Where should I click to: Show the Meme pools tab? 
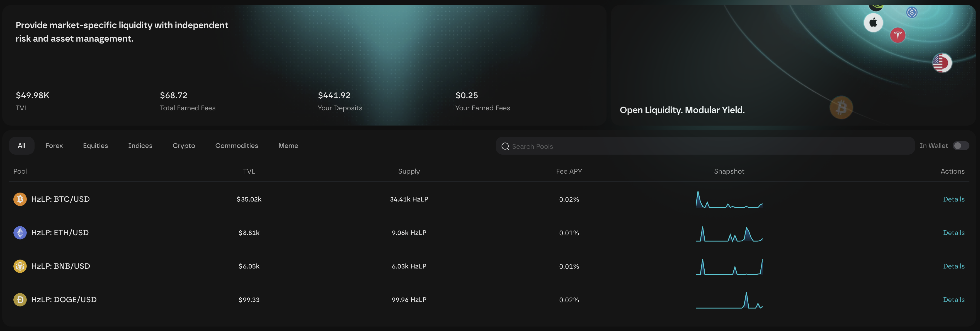point(288,146)
